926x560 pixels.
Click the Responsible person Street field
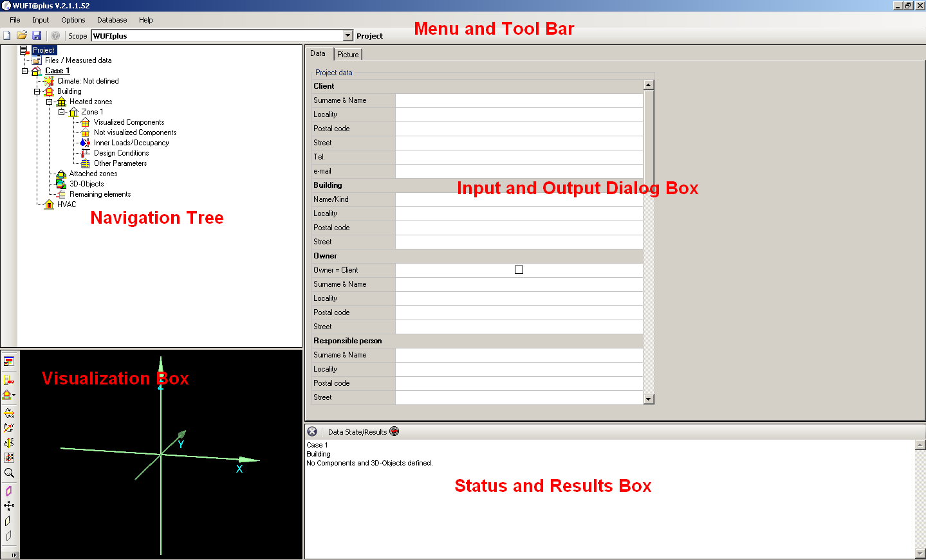coord(519,397)
